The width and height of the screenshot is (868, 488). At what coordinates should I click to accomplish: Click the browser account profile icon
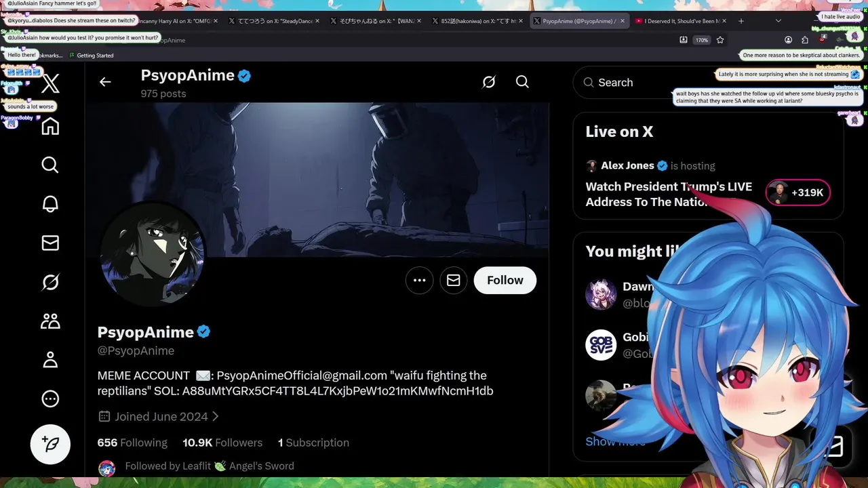click(x=788, y=40)
